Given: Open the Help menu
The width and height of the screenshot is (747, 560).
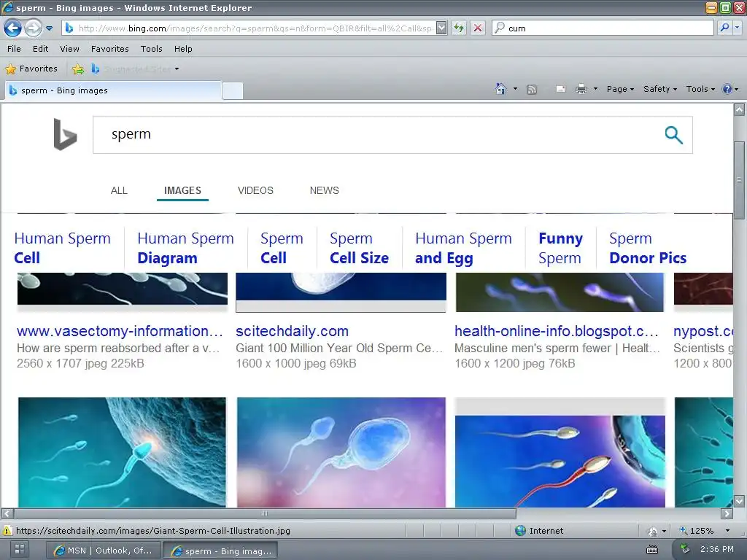Looking at the screenshot, I should coord(183,49).
